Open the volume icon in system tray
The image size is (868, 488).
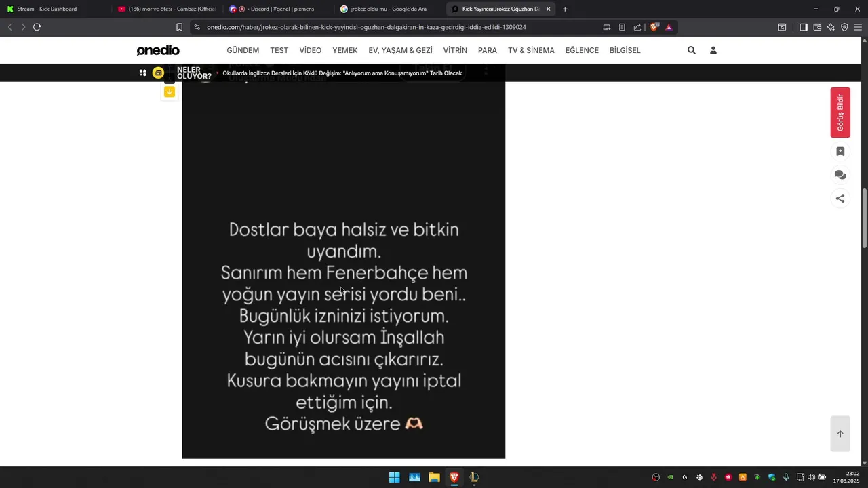tap(811, 477)
